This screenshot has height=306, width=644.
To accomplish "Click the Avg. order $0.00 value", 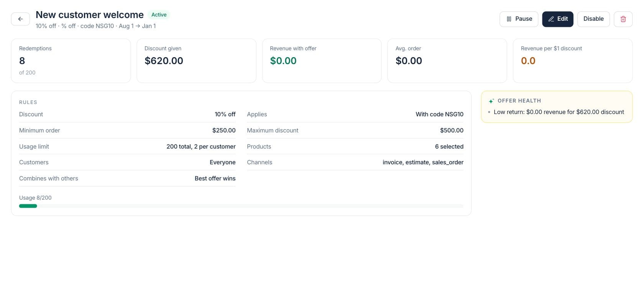I will point(409,61).
